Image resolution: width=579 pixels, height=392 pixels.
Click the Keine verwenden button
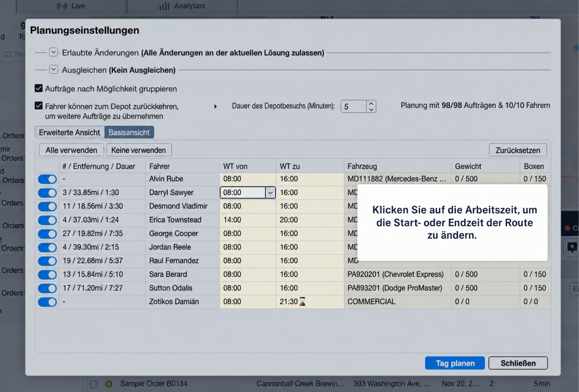pos(139,150)
